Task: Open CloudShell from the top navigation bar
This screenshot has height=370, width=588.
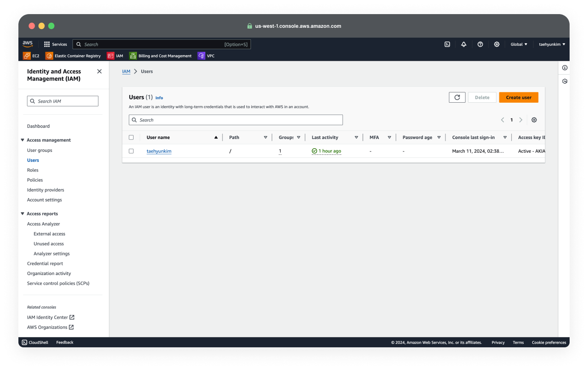Action: 447,44
